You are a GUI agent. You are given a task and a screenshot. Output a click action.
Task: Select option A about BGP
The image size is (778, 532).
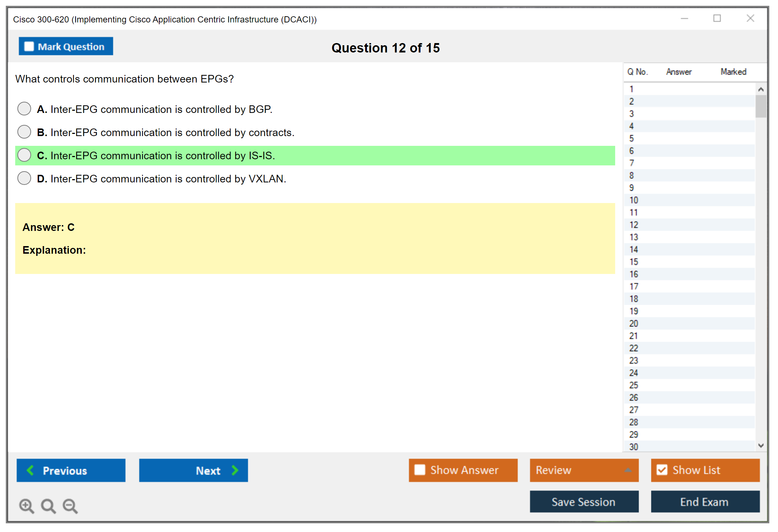(x=24, y=109)
